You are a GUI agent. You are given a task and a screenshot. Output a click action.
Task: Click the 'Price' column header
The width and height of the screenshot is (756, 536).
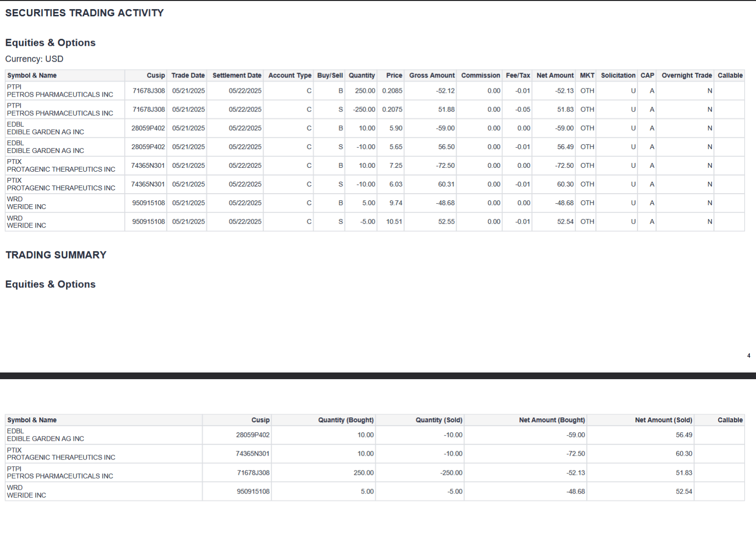point(394,76)
